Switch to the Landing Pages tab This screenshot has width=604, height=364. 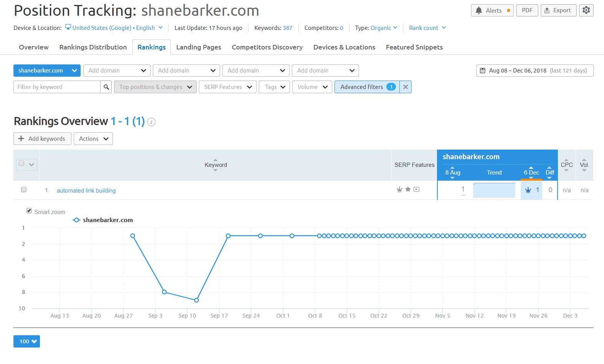pyautogui.click(x=199, y=47)
